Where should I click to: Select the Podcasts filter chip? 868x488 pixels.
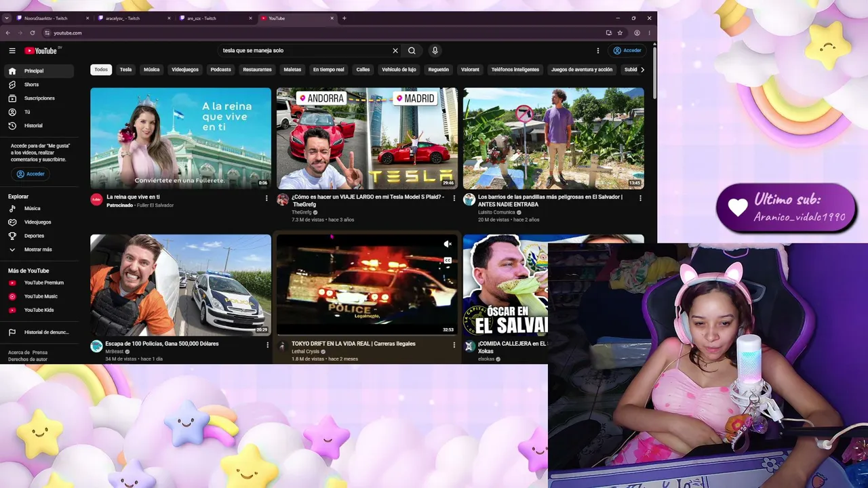click(x=220, y=70)
